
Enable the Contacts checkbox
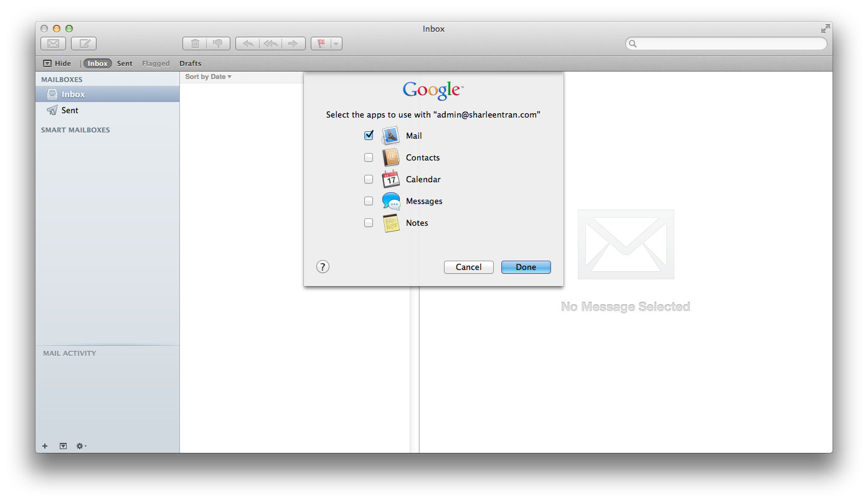coord(369,157)
